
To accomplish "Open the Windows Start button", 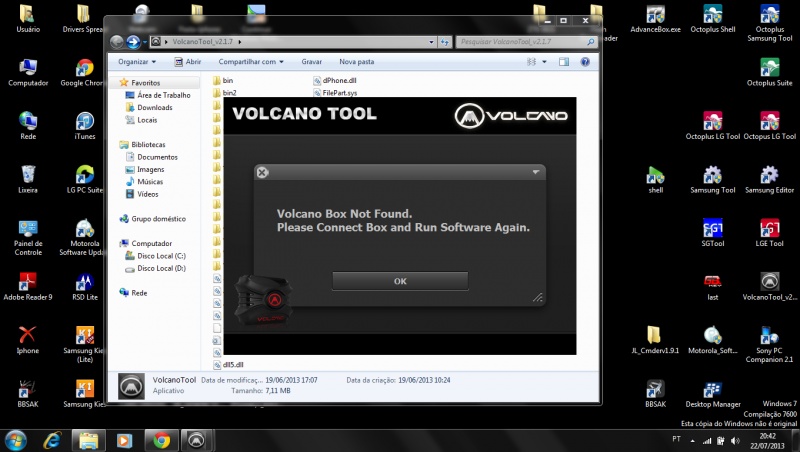I will pos(15,440).
